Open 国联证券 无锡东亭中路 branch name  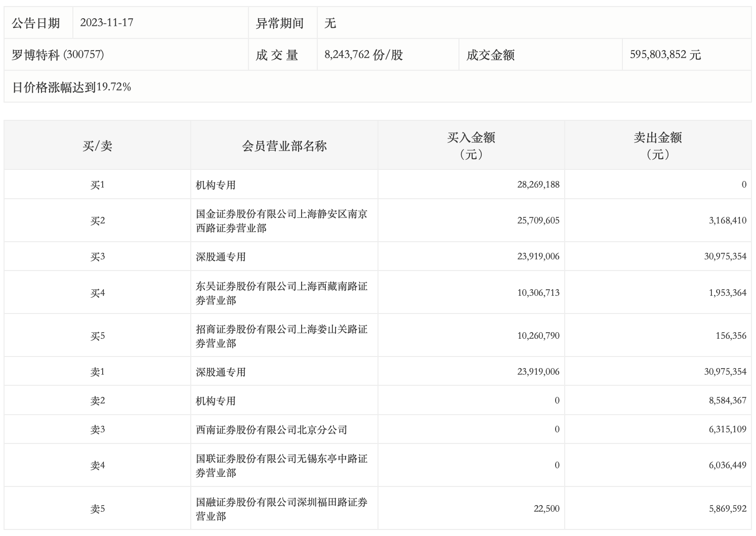pyautogui.click(x=281, y=466)
